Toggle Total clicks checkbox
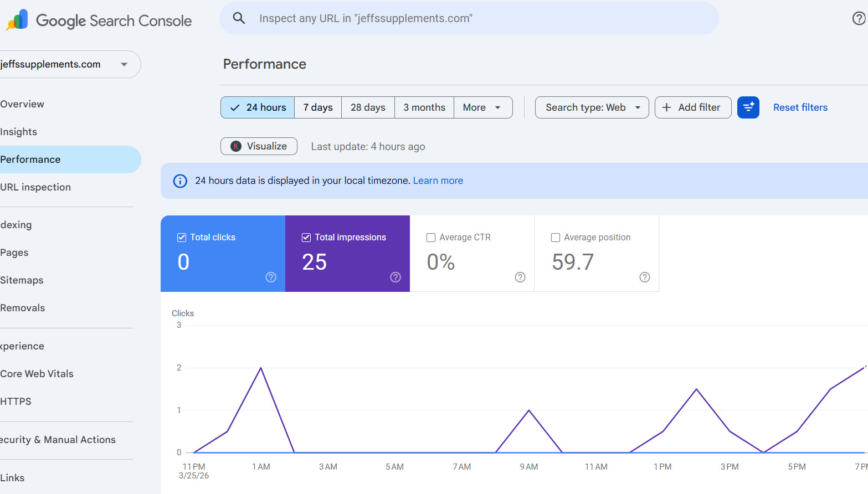 coord(181,238)
